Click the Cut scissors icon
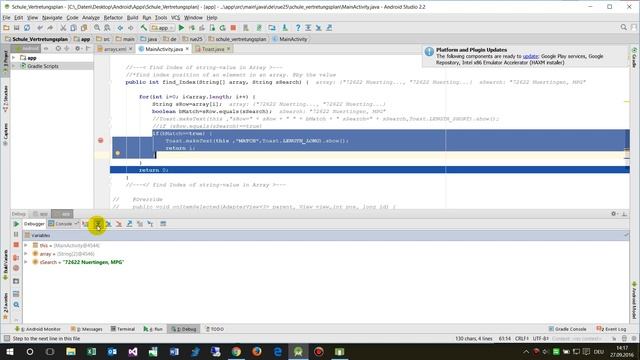 pos(63,28)
